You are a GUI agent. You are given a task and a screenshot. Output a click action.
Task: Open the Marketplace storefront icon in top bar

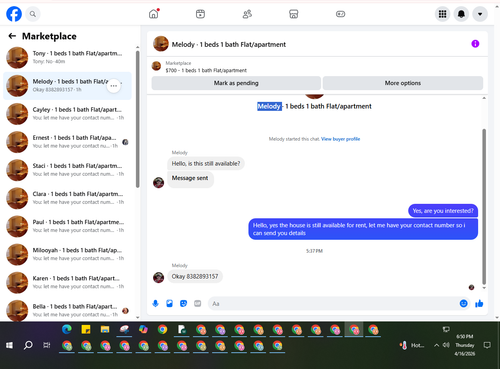pyautogui.click(x=294, y=14)
